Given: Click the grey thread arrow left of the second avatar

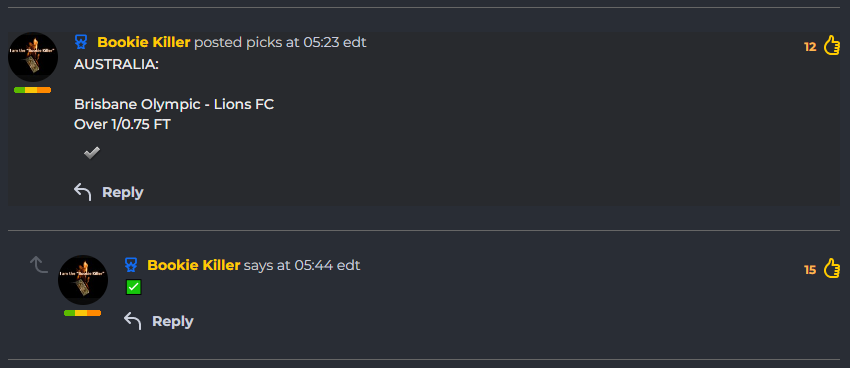Looking at the screenshot, I should [38, 264].
